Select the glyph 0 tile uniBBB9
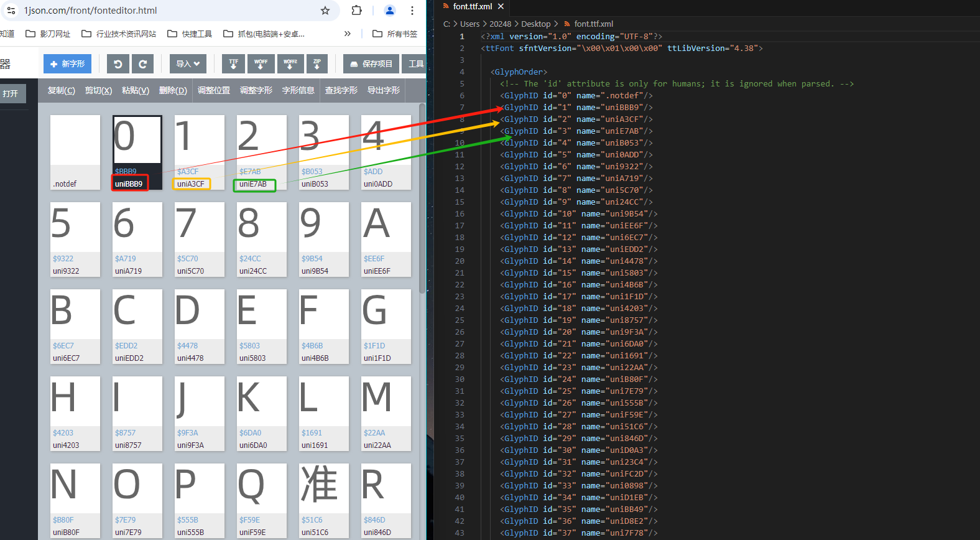The height and width of the screenshot is (540, 980). (x=137, y=152)
